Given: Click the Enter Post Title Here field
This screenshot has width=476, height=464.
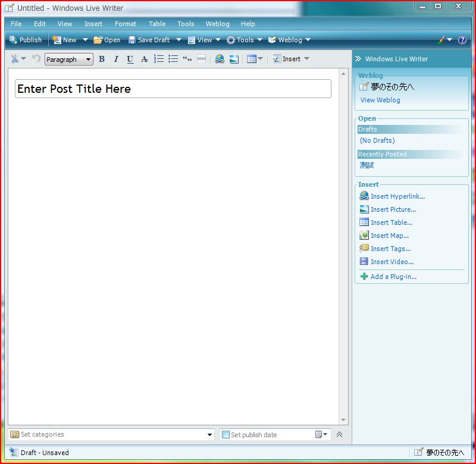Looking at the screenshot, I should point(173,89).
